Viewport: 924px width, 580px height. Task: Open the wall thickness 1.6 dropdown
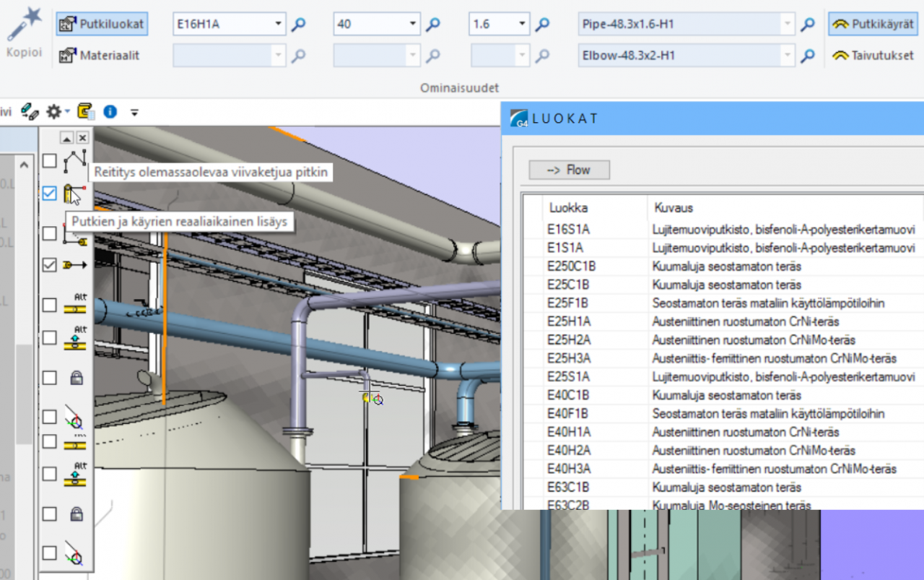click(522, 23)
